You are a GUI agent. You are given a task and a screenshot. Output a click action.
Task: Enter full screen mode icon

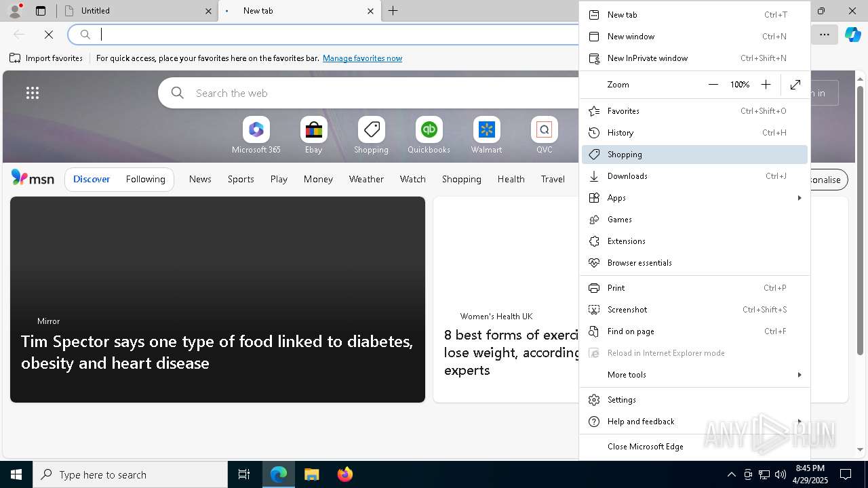click(795, 85)
